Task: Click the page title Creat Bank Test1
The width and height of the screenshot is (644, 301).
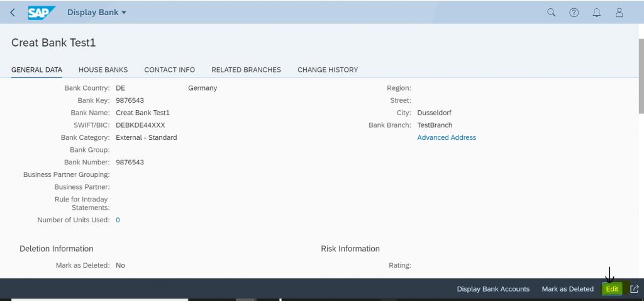Action: click(x=53, y=43)
